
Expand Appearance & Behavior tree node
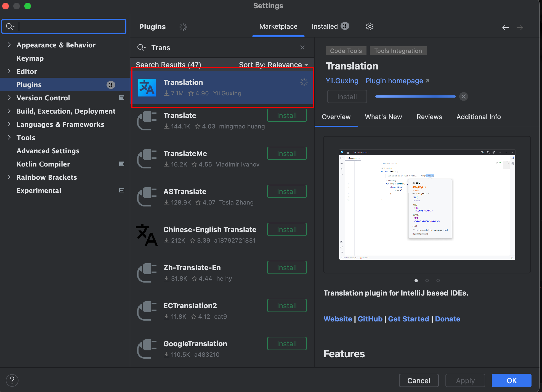click(9, 45)
